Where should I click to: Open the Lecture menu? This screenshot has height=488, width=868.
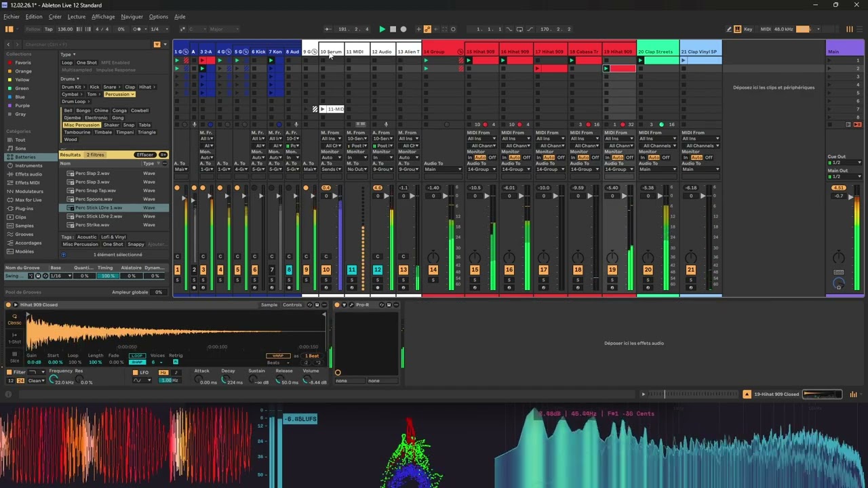pyautogui.click(x=77, y=17)
